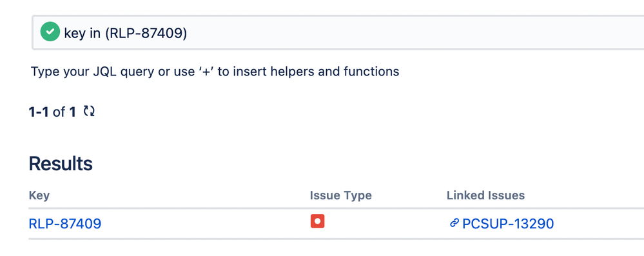Open issue RLP-87409 from results
Image resolution: width=644 pixels, height=256 pixels.
coord(65,224)
